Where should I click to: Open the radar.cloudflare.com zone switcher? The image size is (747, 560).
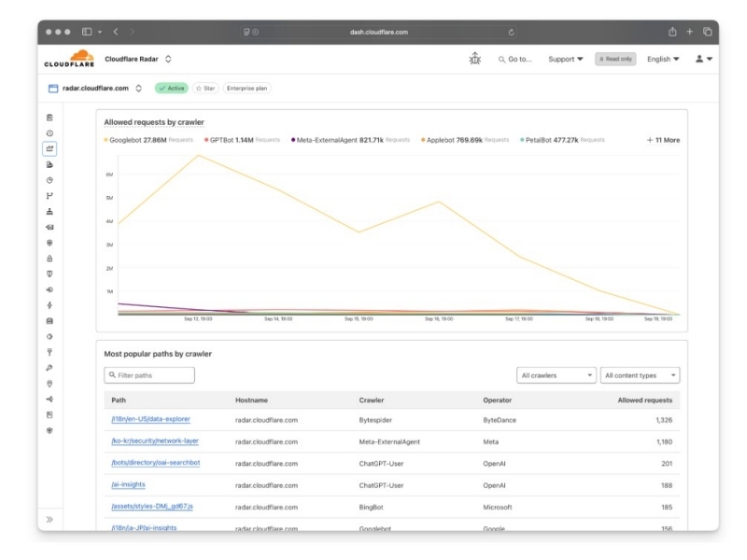[138, 88]
